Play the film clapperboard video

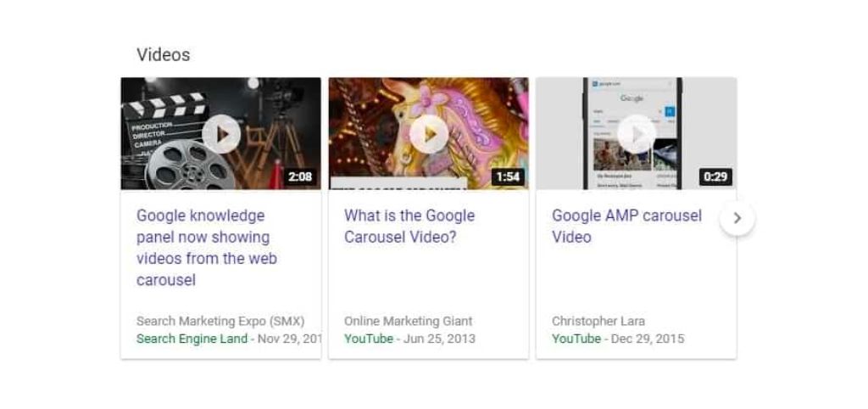[x=221, y=134]
